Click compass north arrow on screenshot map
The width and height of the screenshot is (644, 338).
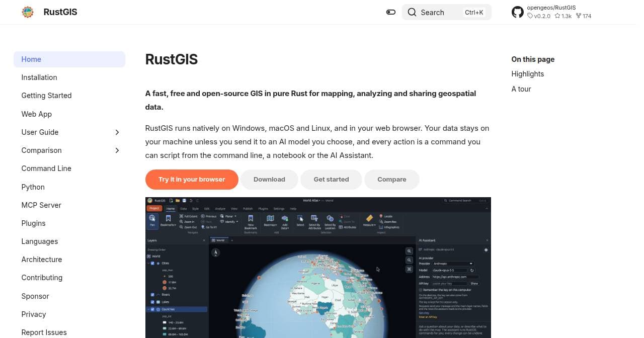click(215, 252)
